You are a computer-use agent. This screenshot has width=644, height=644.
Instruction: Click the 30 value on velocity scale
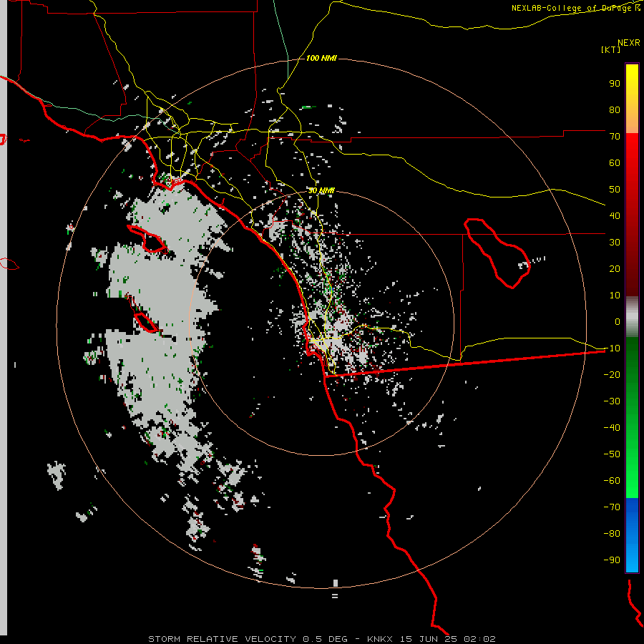(x=615, y=243)
